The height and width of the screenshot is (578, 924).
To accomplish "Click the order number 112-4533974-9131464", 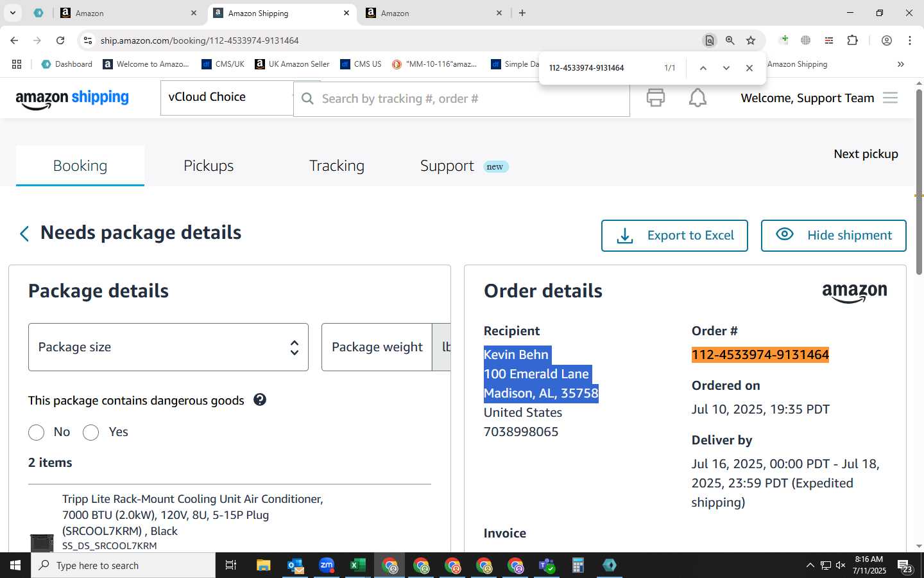I will click(x=760, y=355).
